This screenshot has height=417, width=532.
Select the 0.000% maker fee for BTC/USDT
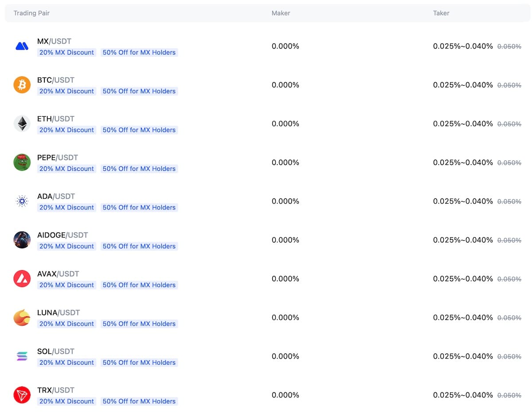pos(286,85)
